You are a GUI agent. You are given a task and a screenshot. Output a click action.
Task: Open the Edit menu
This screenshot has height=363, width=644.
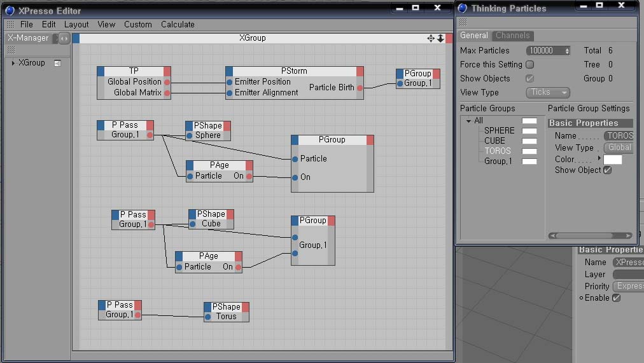click(x=48, y=25)
